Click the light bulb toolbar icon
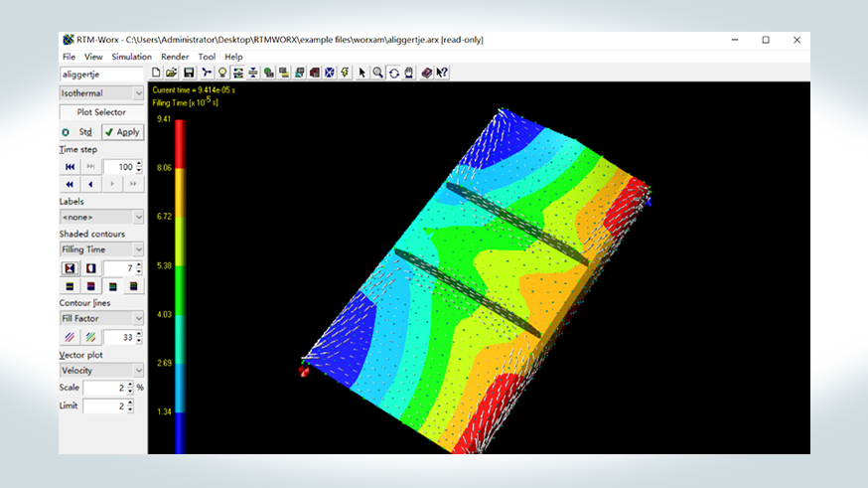Image resolution: width=868 pixels, height=488 pixels. click(x=222, y=73)
